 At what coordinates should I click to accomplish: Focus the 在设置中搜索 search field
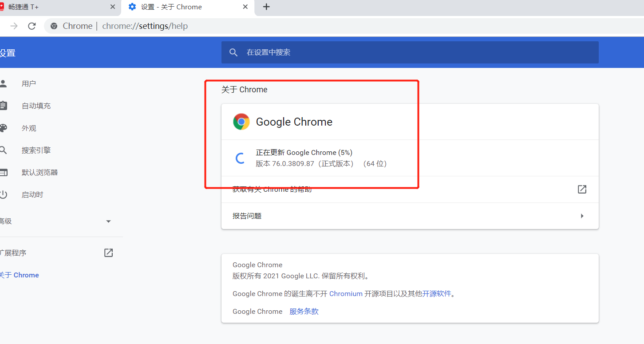[x=410, y=52]
